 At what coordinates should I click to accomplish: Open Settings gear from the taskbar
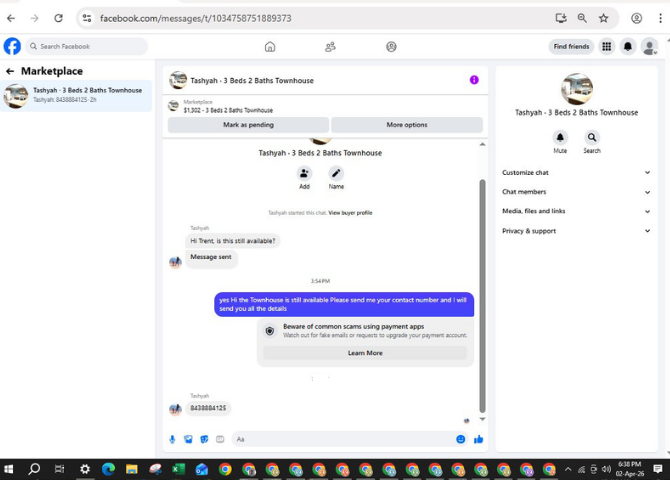tap(85, 469)
